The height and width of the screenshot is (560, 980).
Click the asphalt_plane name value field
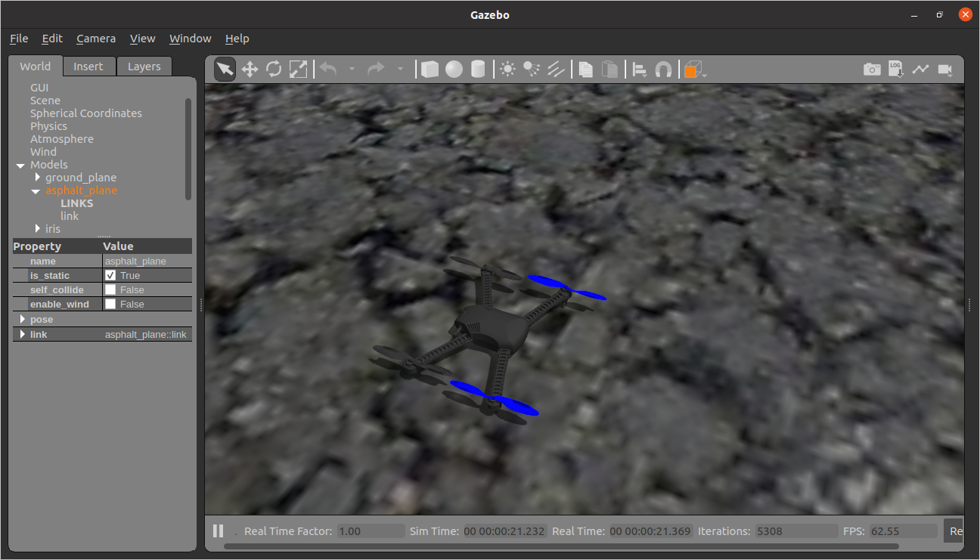coord(147,261)
